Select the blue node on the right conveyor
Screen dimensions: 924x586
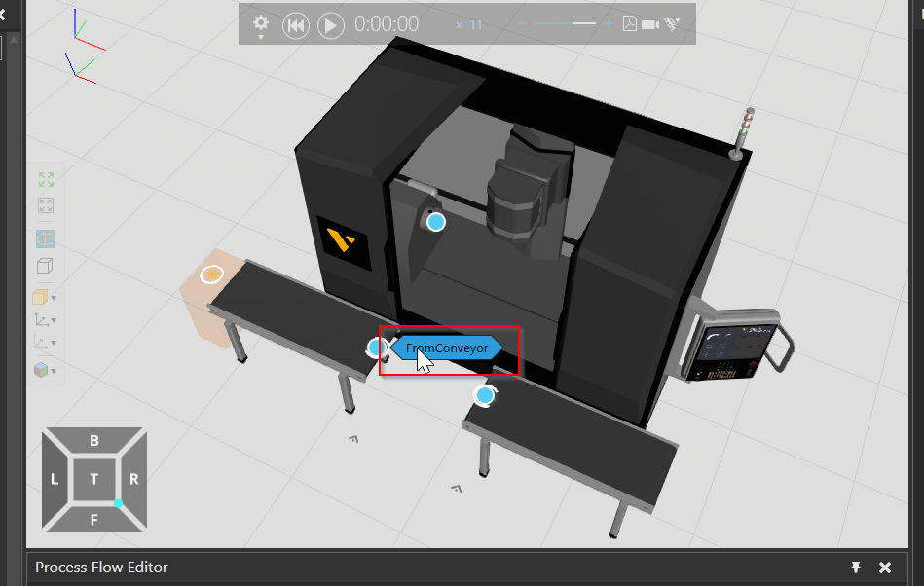[485, 395]
